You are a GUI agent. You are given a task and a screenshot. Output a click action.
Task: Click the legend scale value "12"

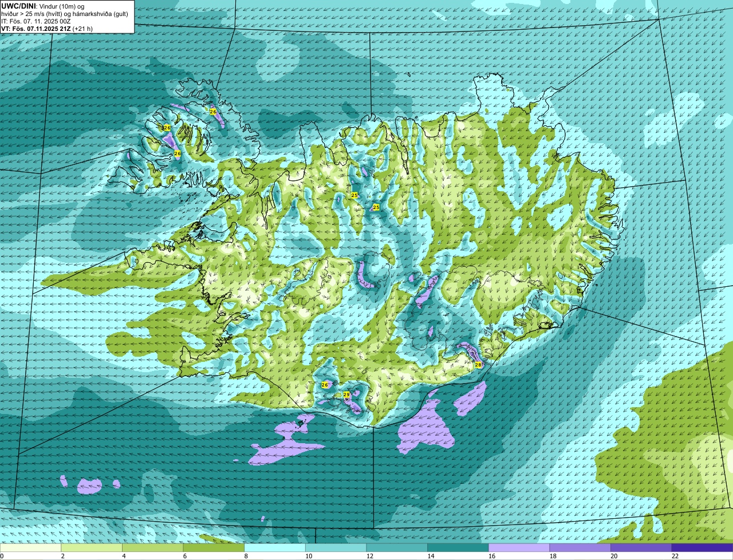(370, 556)
